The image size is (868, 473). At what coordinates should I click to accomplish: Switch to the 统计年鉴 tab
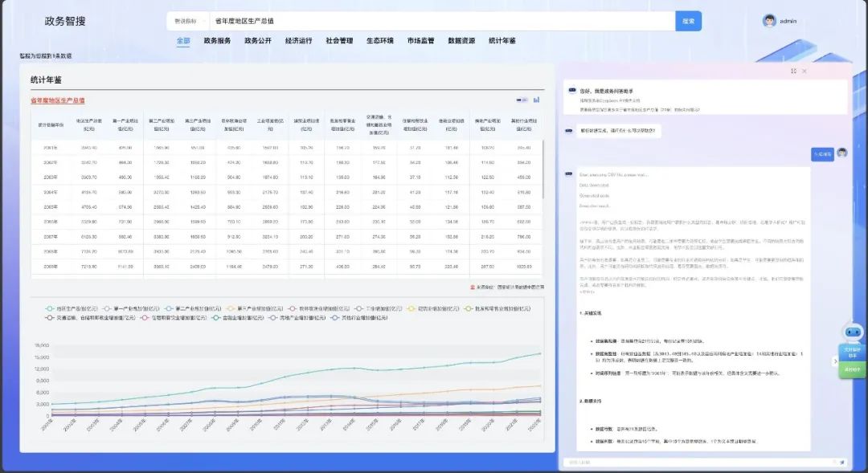click(x=502, y=40)
